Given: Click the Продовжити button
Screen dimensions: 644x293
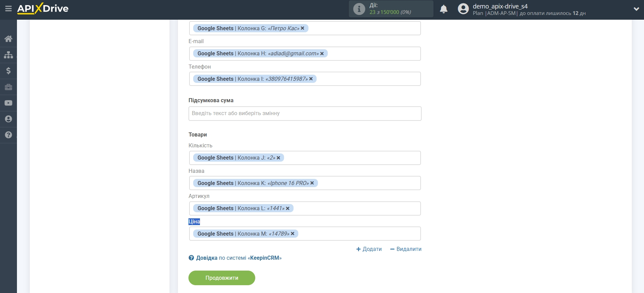Looking at the screenshot, I should [222, 278].
